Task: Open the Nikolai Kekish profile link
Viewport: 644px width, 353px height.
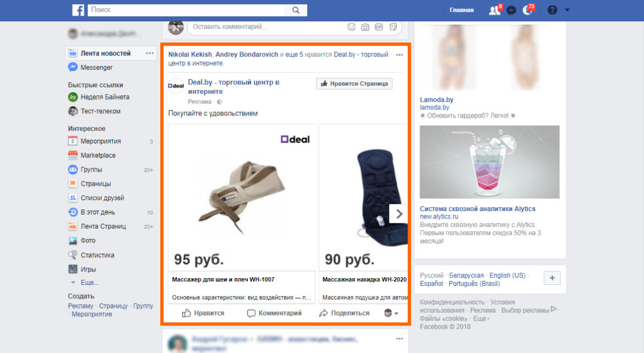Action: point(190,54)
